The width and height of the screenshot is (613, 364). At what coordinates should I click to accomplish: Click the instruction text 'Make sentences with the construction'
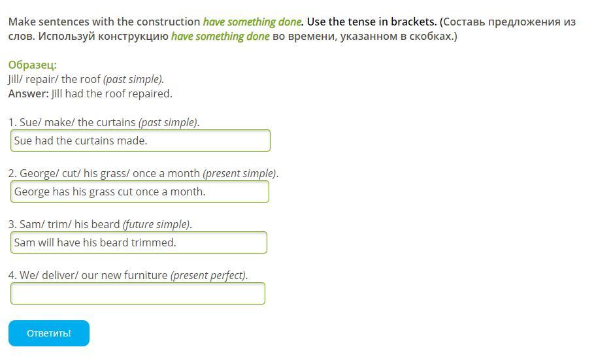click(x=105, y=22)
